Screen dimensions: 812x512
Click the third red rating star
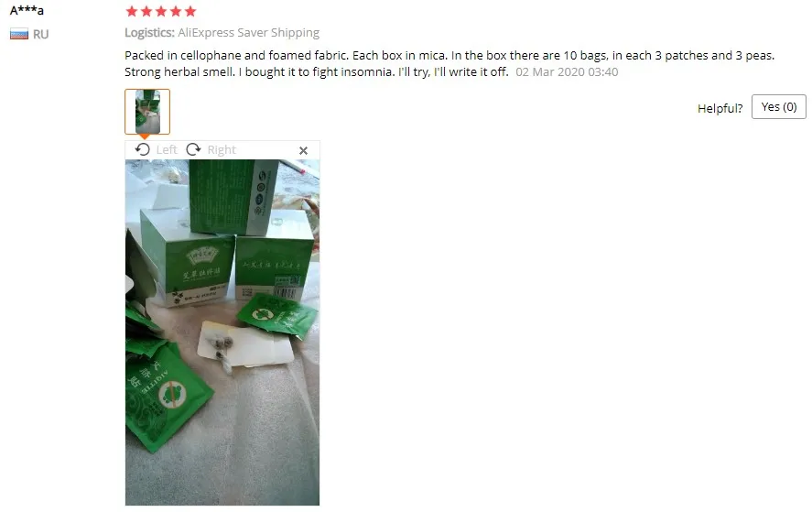161,11
